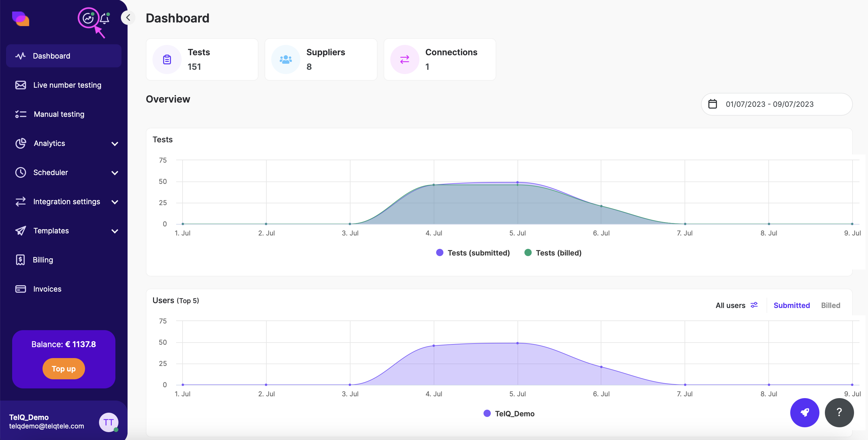Open Live number testing page
This screenshot has height=440, width=868.
point(64,85)
